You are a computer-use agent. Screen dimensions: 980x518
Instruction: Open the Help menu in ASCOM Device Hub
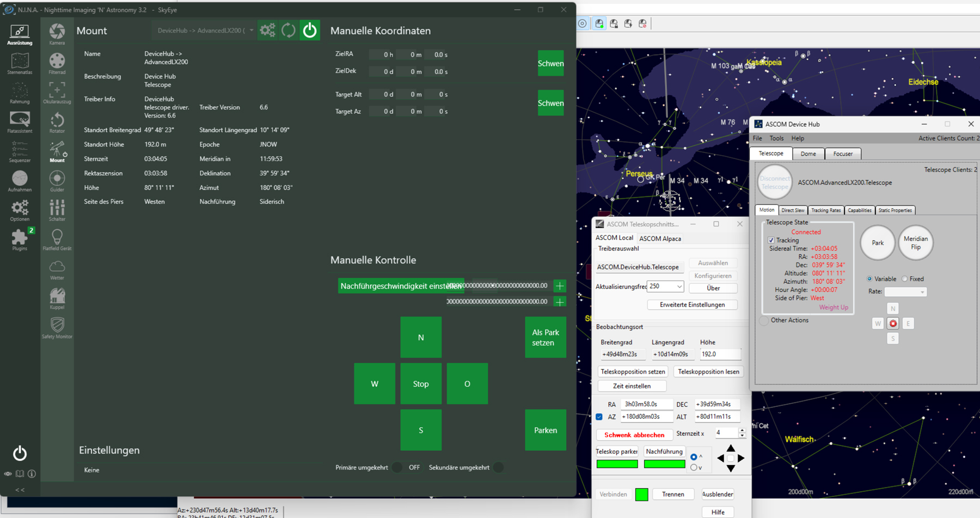[x=798, y=138]
